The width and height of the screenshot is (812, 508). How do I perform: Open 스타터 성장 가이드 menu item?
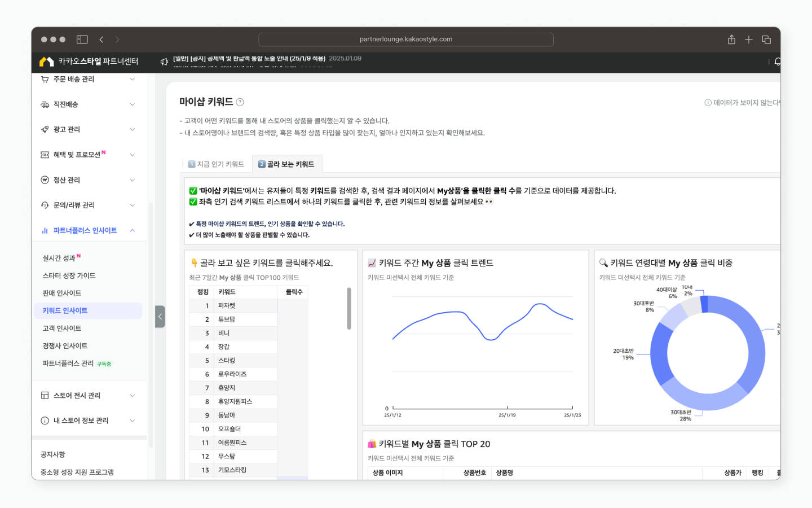[x=69, y=275]
